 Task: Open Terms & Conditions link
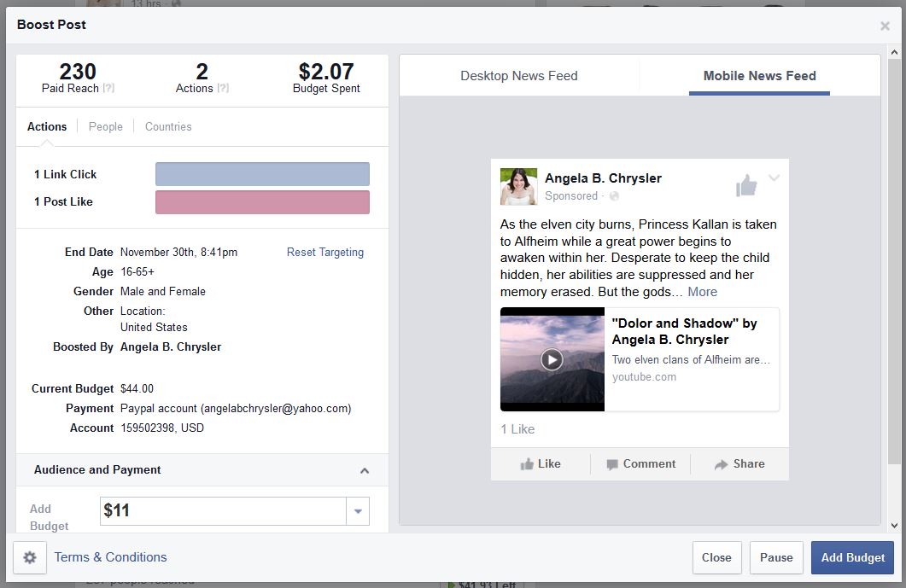[x=110, y=557]
